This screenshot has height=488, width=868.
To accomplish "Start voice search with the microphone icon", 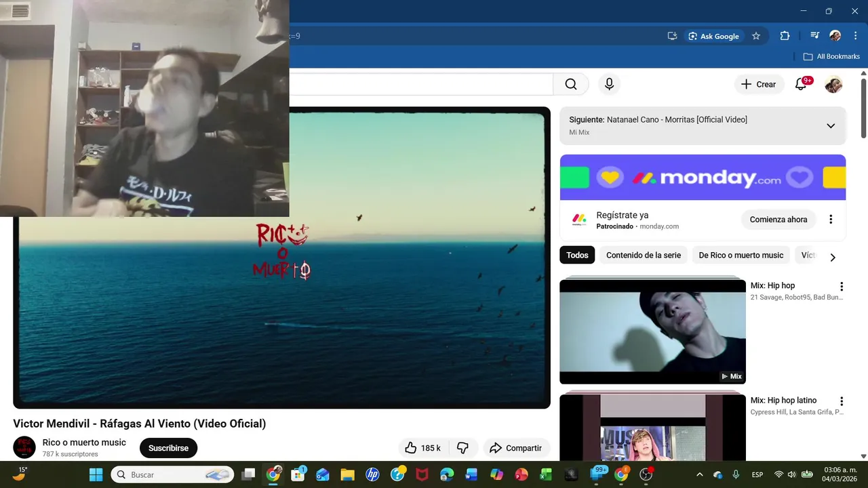I will click(609, 84).
